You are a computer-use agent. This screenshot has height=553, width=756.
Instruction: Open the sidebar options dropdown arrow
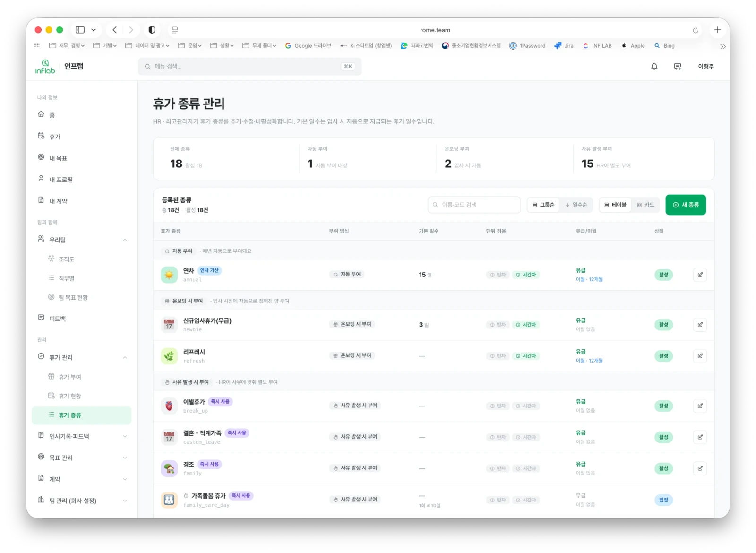point(94,30)
